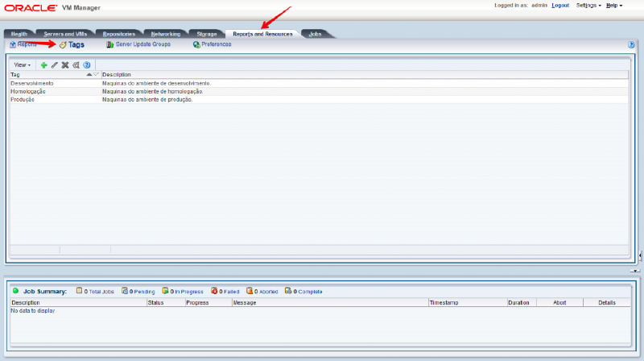The height and width of the screenshot is (361, 644).
Task: Open the Reports subtab
Action: (x=27, y=44)
